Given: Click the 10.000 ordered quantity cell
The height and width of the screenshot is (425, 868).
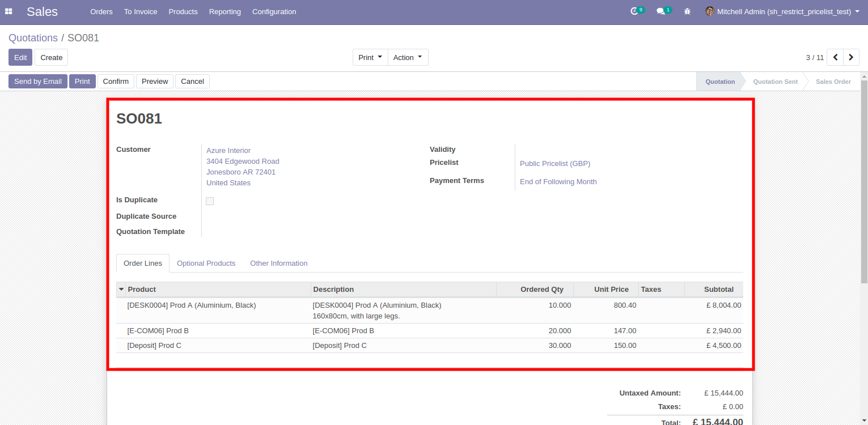Looking at the screenshot, I should tap(535, 311).
